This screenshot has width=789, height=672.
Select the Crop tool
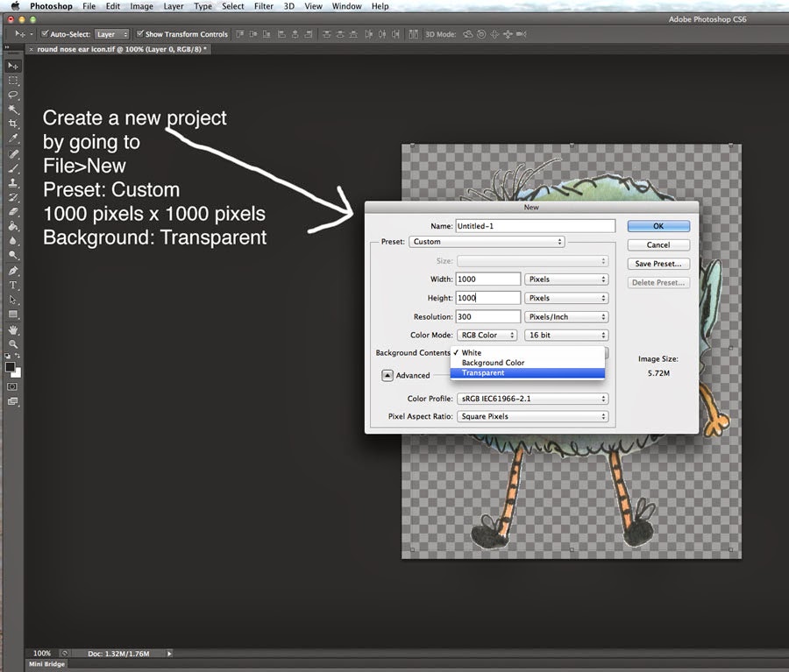pyautogui.click(x=13, y=124)
